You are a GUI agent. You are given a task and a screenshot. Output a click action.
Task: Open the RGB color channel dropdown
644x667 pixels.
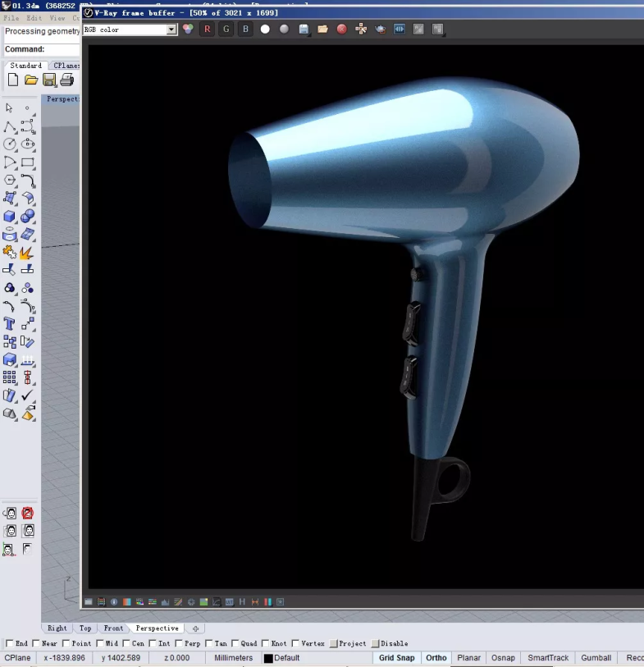click(171, 30)
